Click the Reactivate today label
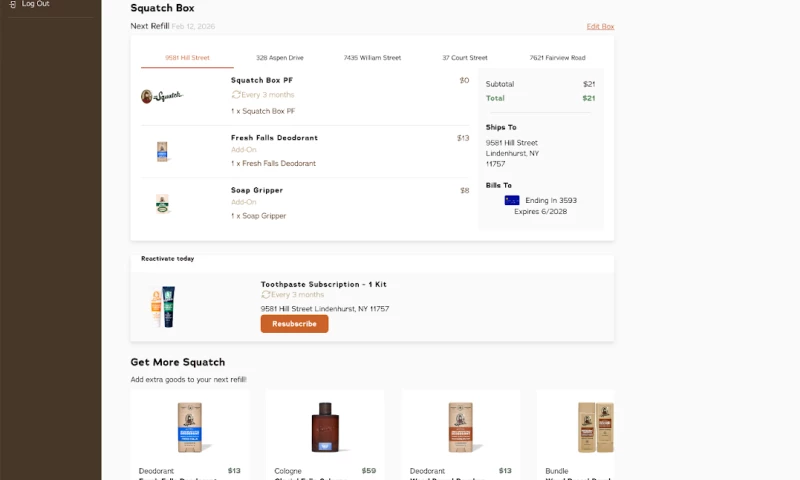Image resolution: width=800 pixels, height=480 pixels. (x=167, y=259)
